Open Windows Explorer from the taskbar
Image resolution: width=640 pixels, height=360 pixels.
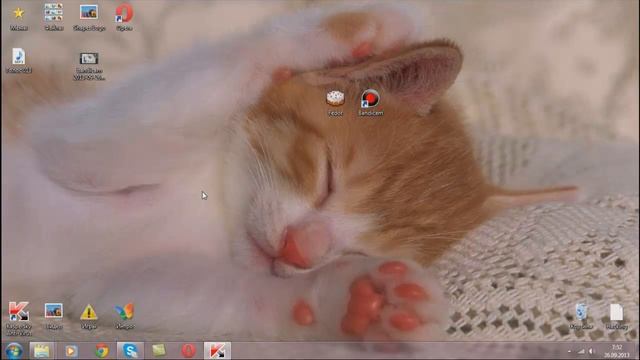click(42, 351)
